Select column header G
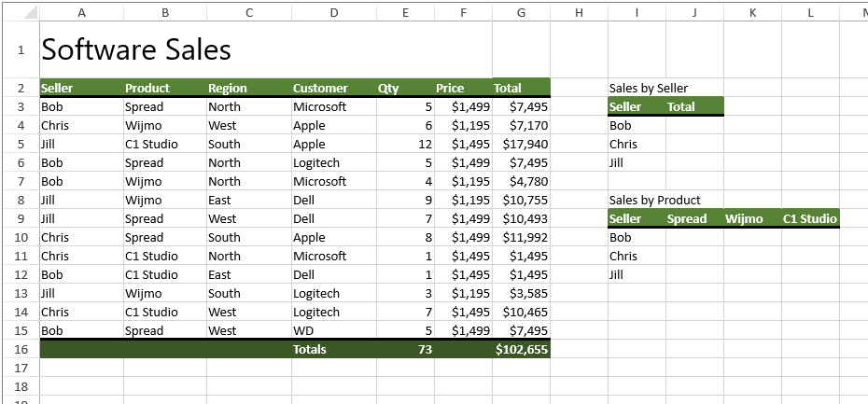This screenshot has height=404, width=868. (x=521, y=12)
